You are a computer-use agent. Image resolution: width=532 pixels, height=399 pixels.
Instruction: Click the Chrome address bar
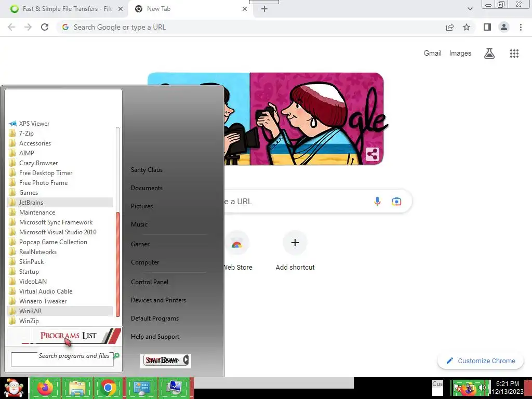251,27
